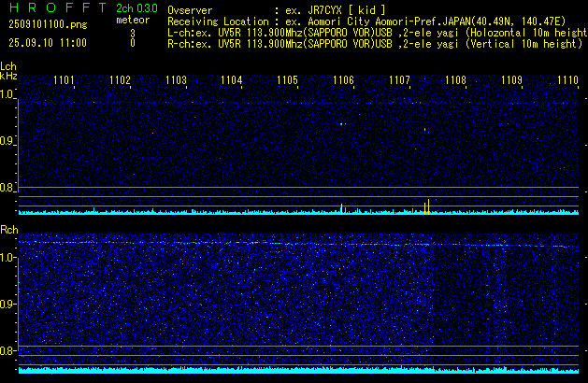This screenshot has height=383, width=588.
Task: Click the 0.9 frequency label on Lch axis
Action: coord(7,141)
